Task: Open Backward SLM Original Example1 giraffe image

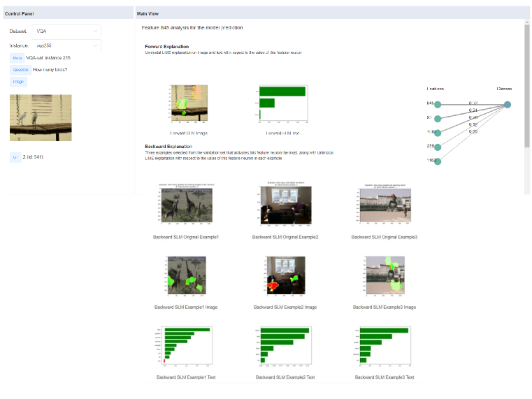Action: click(x=186, y=203)
